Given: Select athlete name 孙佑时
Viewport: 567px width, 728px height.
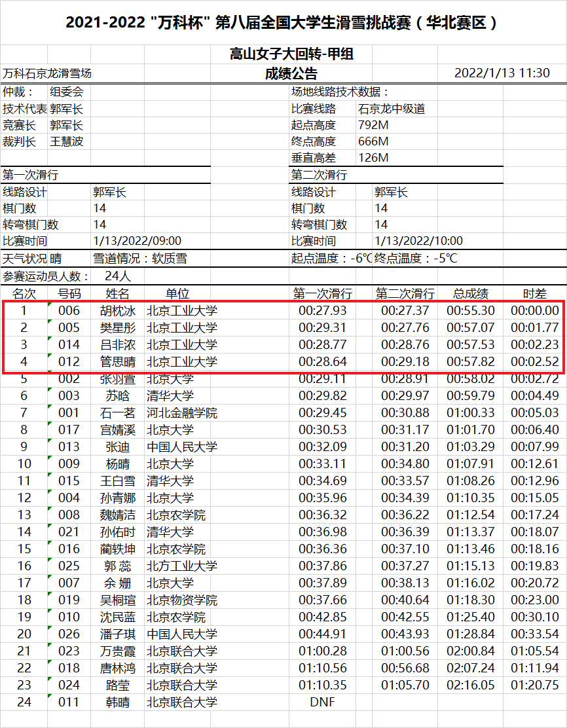Looking at the screenshot, I should (x=117, y=532).
